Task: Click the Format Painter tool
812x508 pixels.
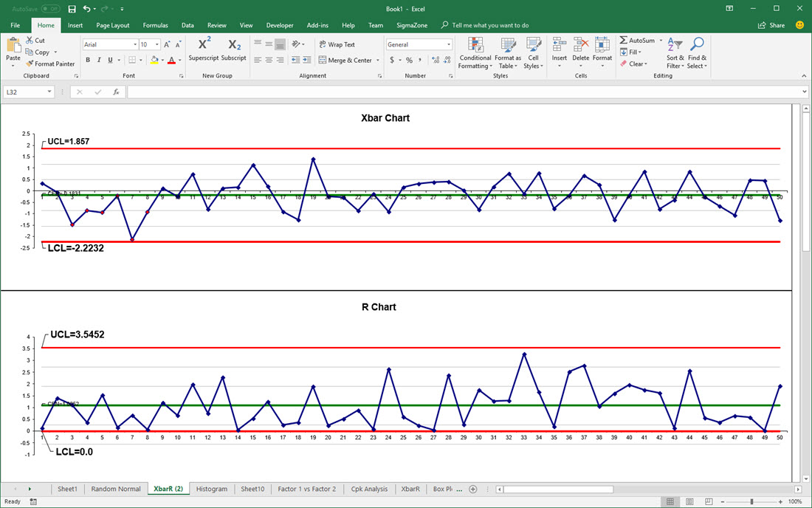Action: [50, 64]
